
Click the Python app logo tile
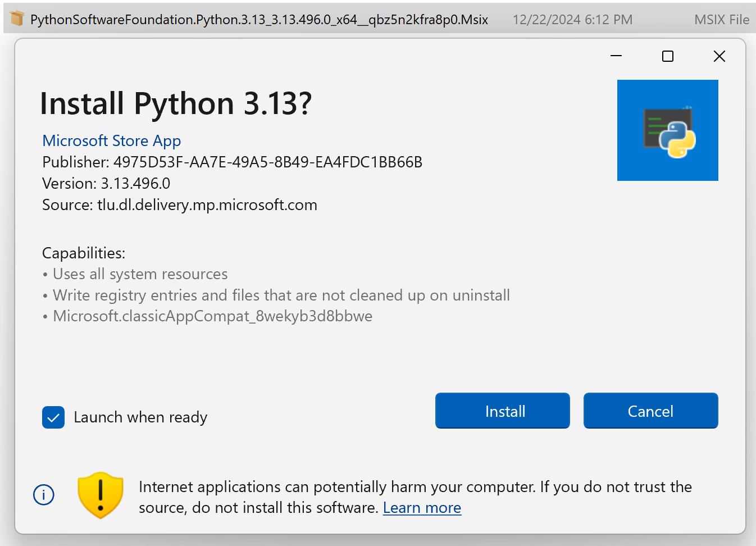[x=667, y=130]
